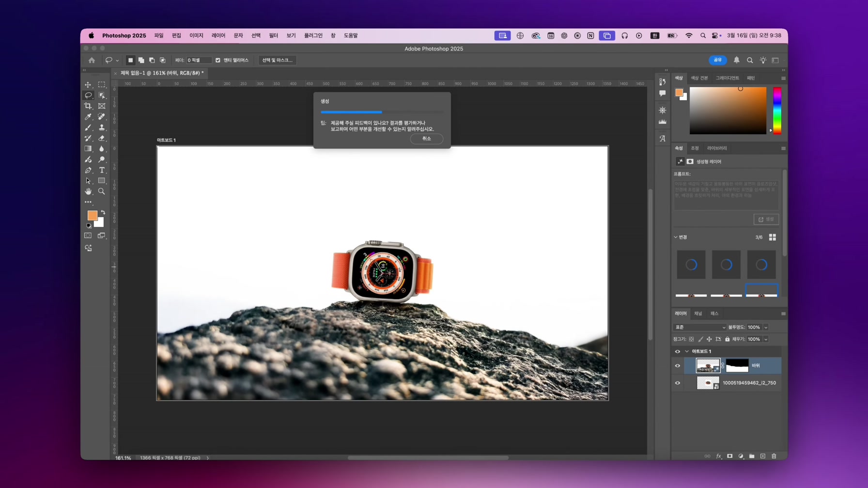Collapse the 변경 variations section
The width and height of the screenshot is (868, 488).
[676, 237]
